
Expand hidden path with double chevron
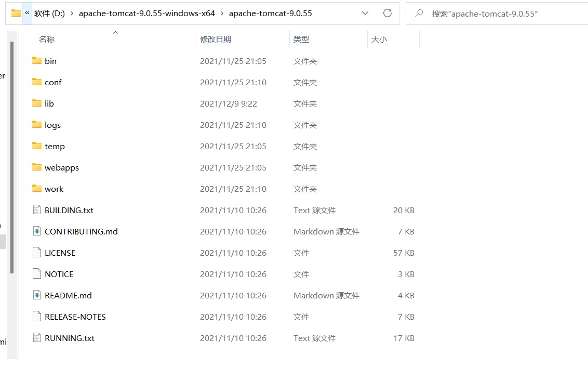click(27, 13)
